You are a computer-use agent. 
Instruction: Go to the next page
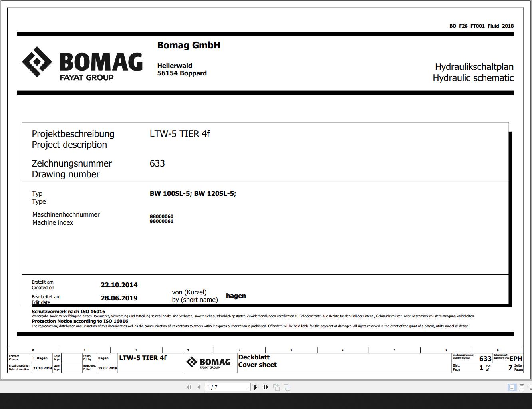256,387
